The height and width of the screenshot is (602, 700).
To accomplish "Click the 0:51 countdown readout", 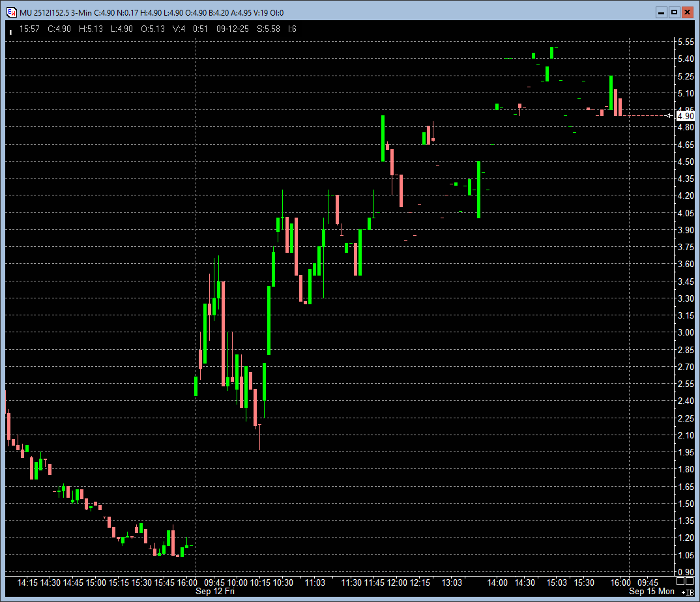I will [201, 29].
